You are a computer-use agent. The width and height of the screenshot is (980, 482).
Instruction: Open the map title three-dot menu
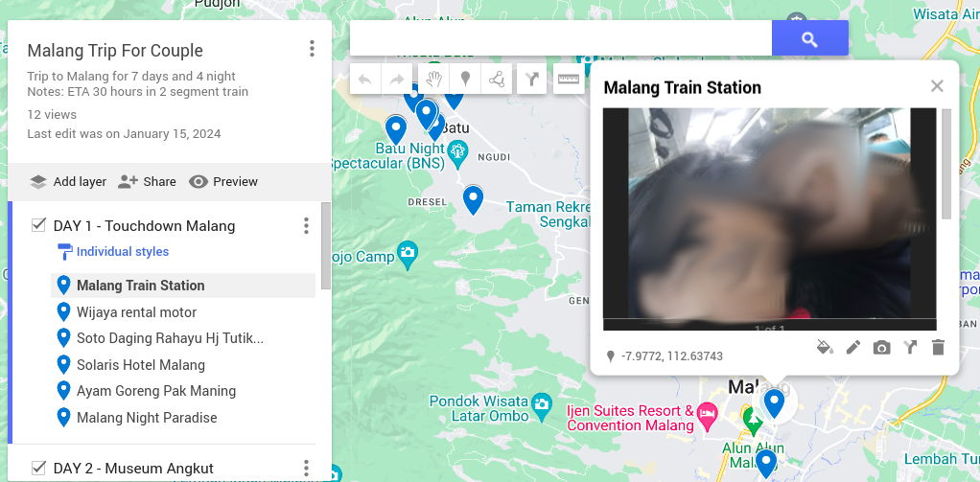312,49
